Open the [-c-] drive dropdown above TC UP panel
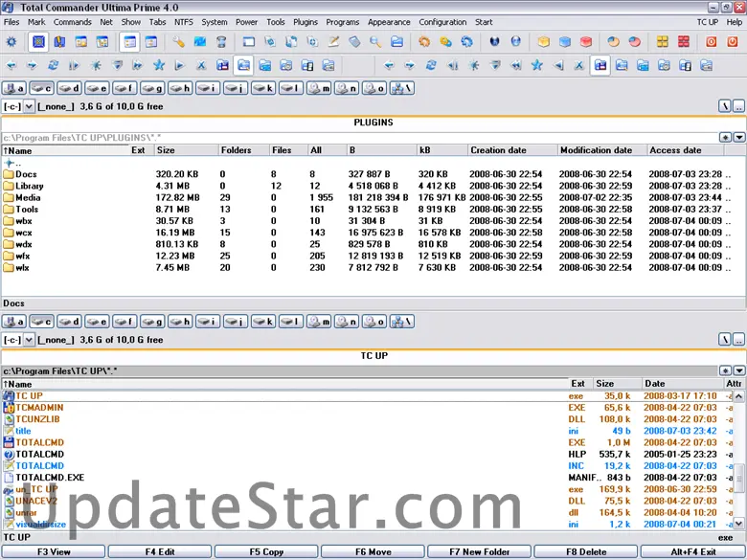Viewport: 747px width, 560px height. 29,340
